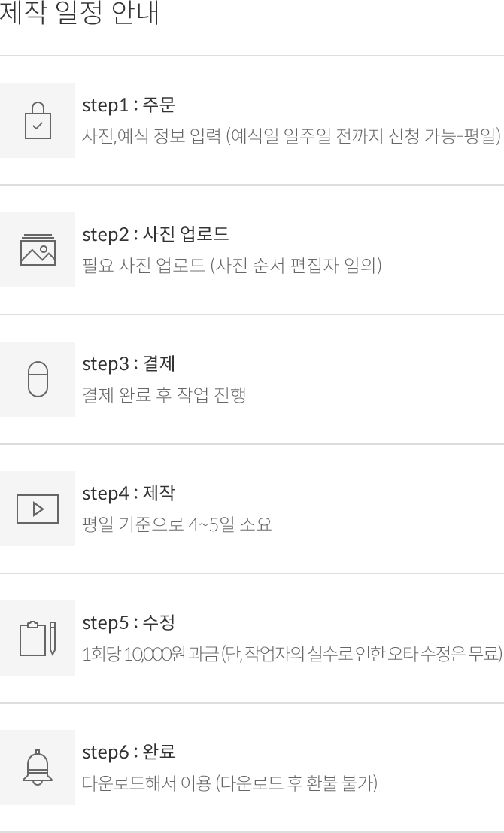Click the mouse payment icon

click(38, 379)
